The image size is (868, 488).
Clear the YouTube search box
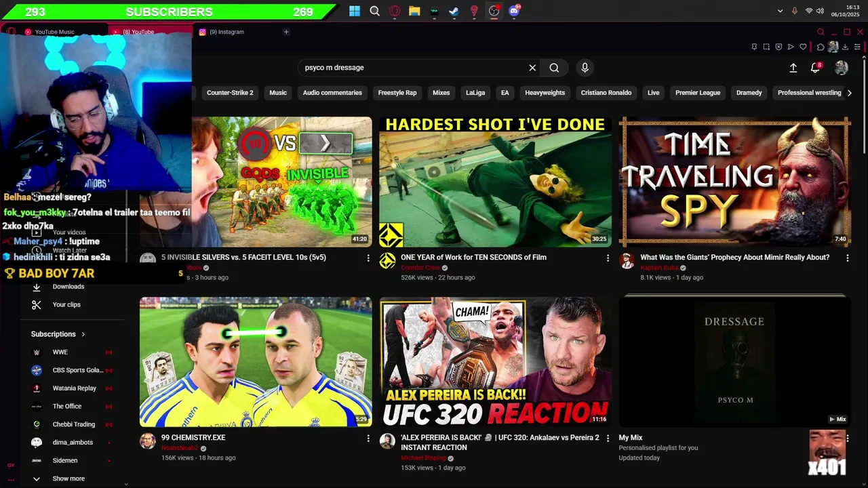coord(532,68)
